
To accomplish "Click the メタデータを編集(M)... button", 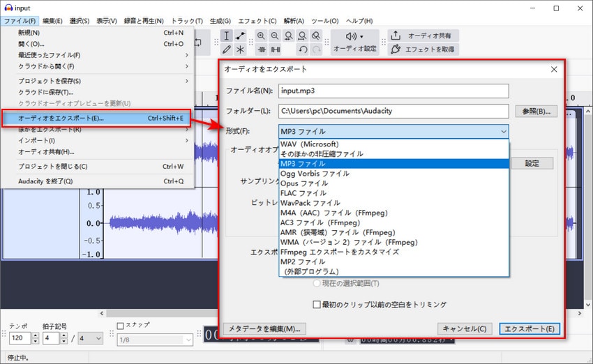I will 264,329.
